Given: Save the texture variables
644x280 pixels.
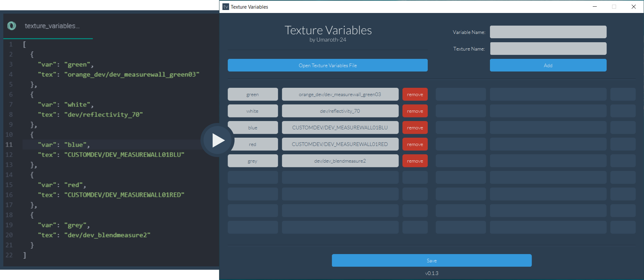Looking at the screenshot, I should (x=432, y=260).
